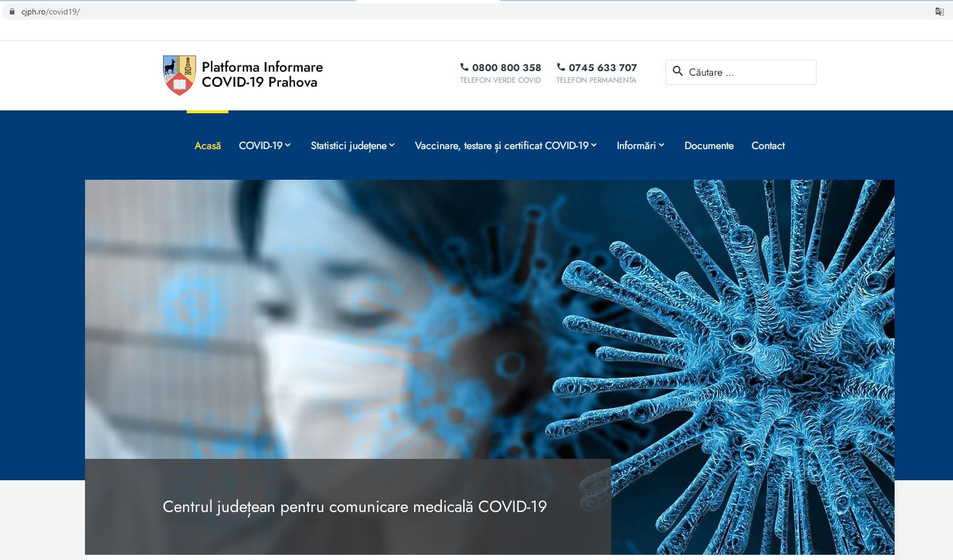Expand the COVID-19 dropdown menu

(265, 146)
